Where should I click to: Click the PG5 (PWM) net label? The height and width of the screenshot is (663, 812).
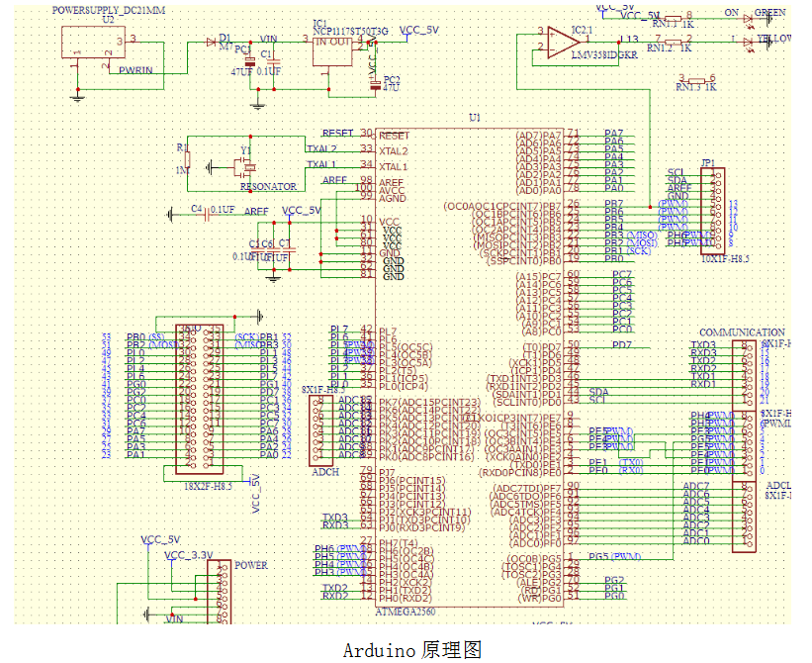[x=615, y=556]
